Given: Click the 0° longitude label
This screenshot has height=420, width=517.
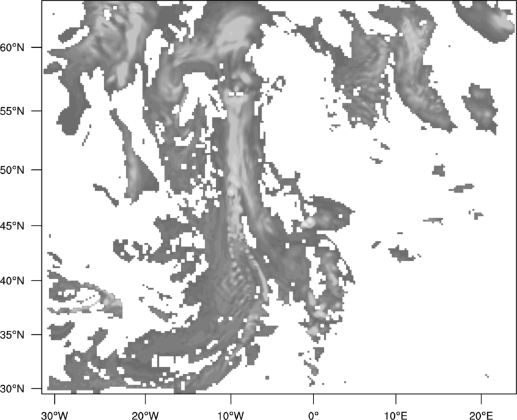Looking at the screenshot, I should point(313,415).
